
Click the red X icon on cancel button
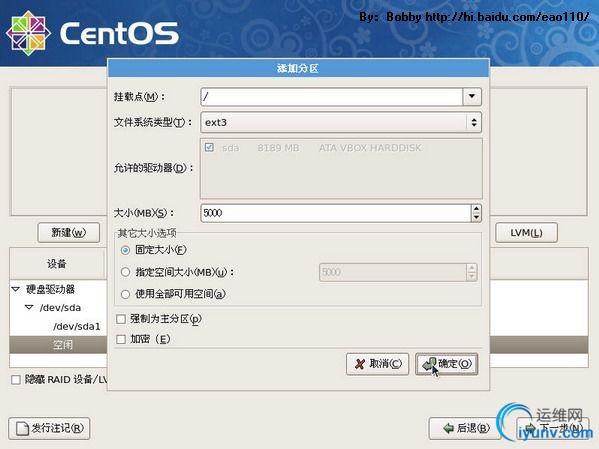[359, 364]
